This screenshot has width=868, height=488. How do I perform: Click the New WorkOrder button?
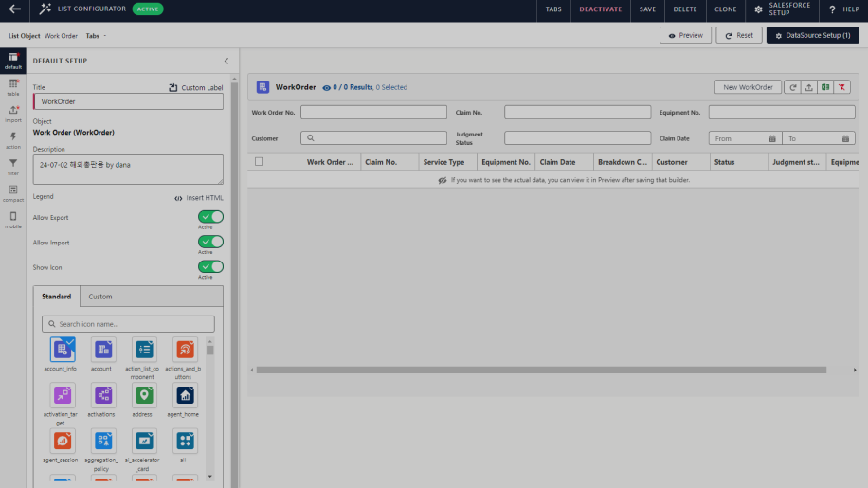[748, 87]
